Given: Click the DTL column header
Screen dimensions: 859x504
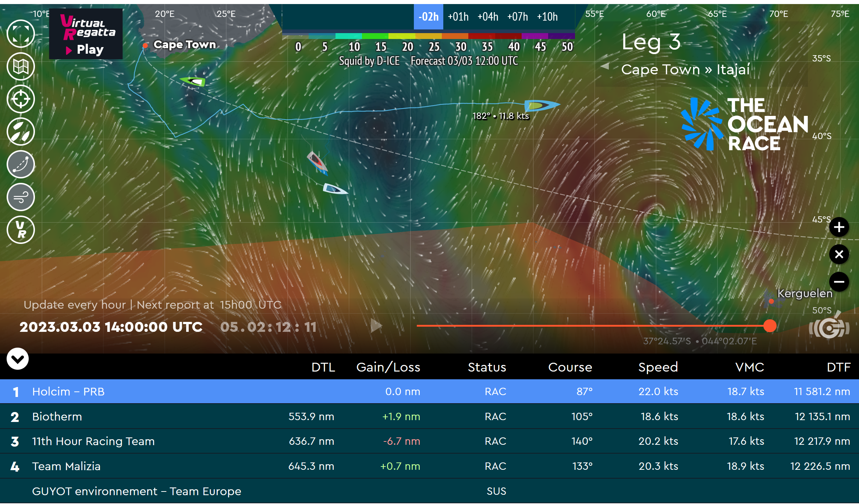Looking at the screenshot, I should 323,367.
